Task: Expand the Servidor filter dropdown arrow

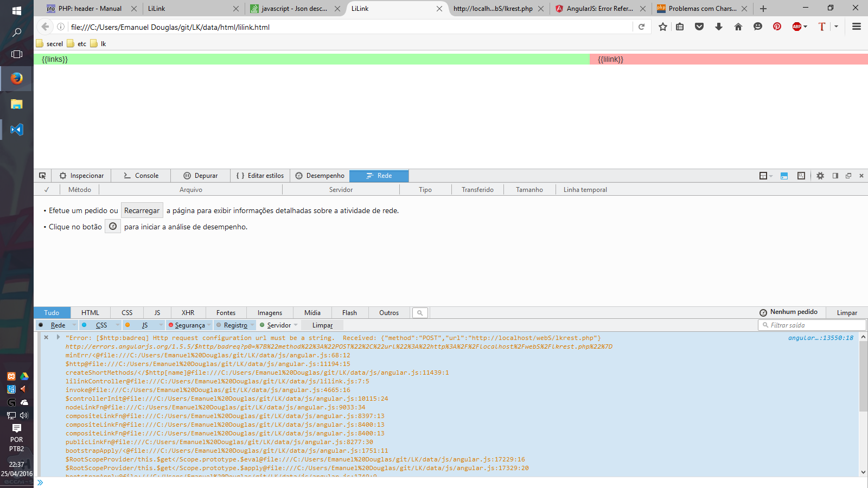Action: click(296, 325)
